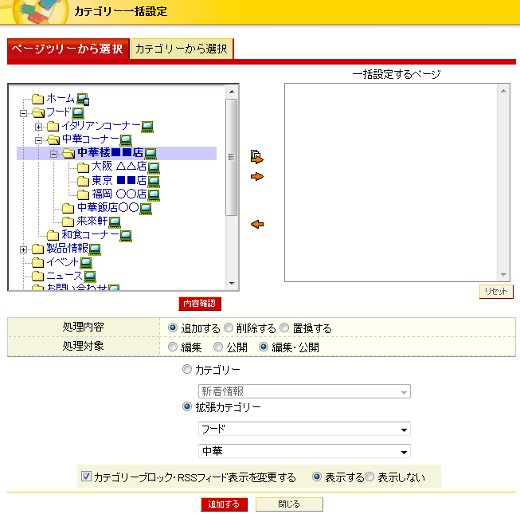520x514 pixels.
Task: Open the 新着情報 category dropdown
Action: coord(304,391)
